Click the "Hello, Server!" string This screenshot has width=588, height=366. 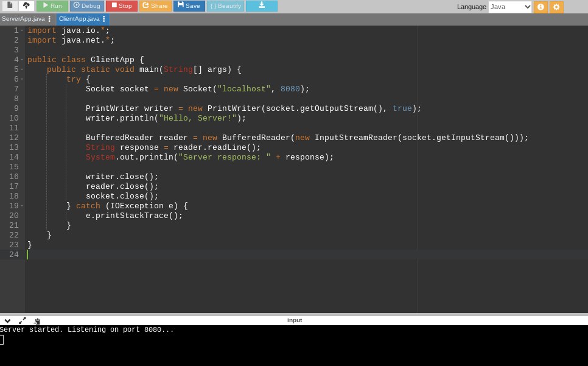pyautogui.click(x=198, y=118)
